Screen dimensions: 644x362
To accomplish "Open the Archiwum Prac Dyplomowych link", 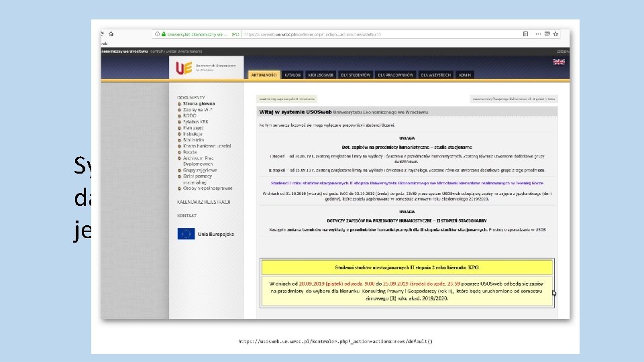I will point(198,161).
